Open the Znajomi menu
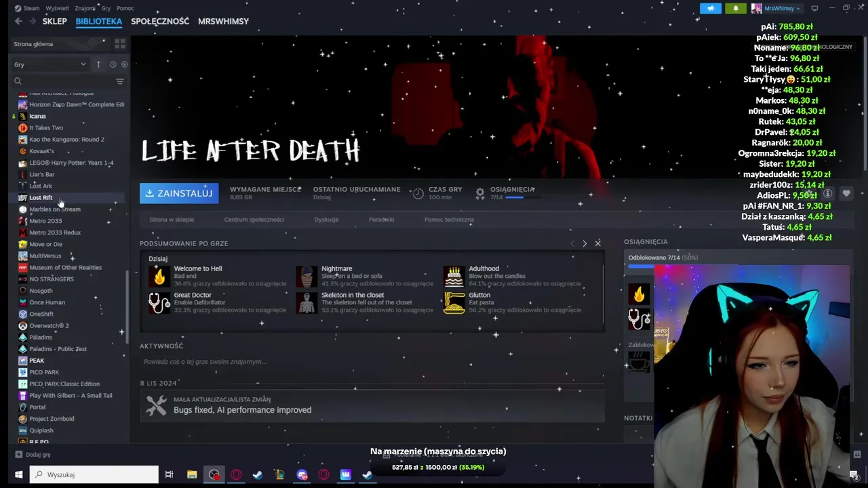 (x=85, y=8)
